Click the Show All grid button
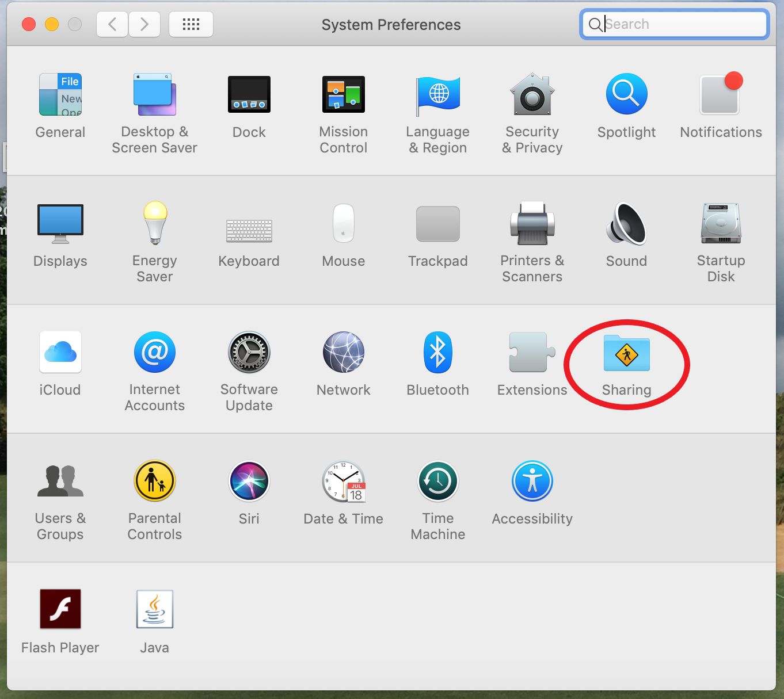Viewport: 784px width, 699px height. [x=191, y=24]
